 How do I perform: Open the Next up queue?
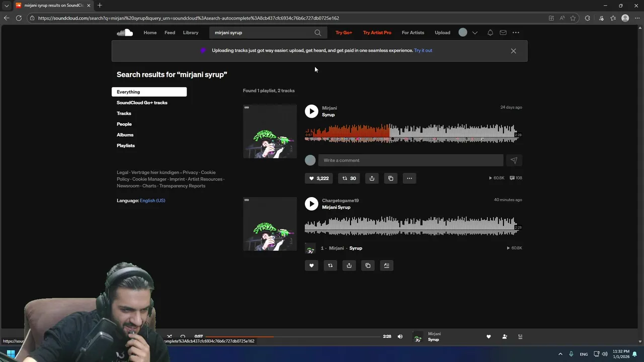pyautogui.click(x=520, y=337)
